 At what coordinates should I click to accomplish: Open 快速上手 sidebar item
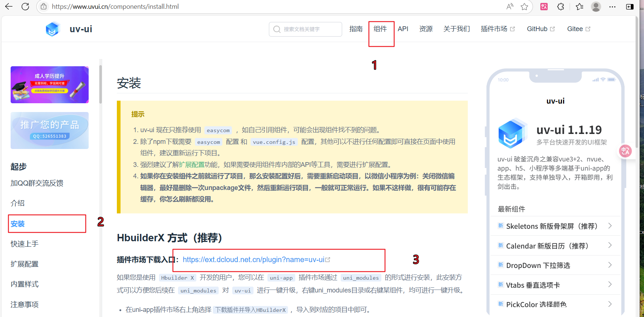25,244
